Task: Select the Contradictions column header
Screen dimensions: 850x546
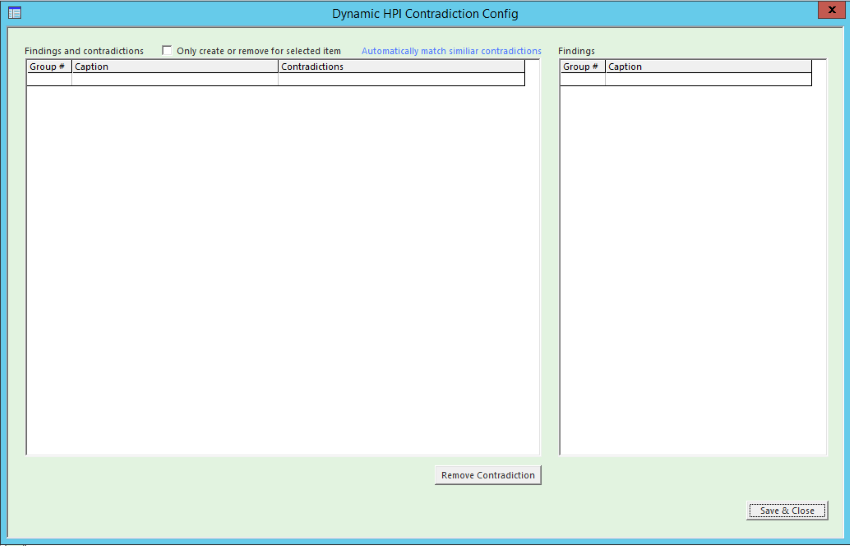Action: 401,66
